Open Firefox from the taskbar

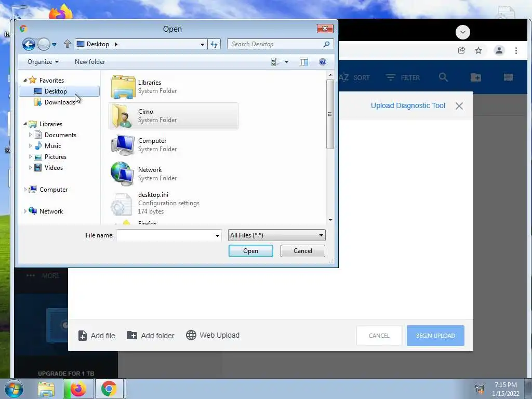click(78, 389)
